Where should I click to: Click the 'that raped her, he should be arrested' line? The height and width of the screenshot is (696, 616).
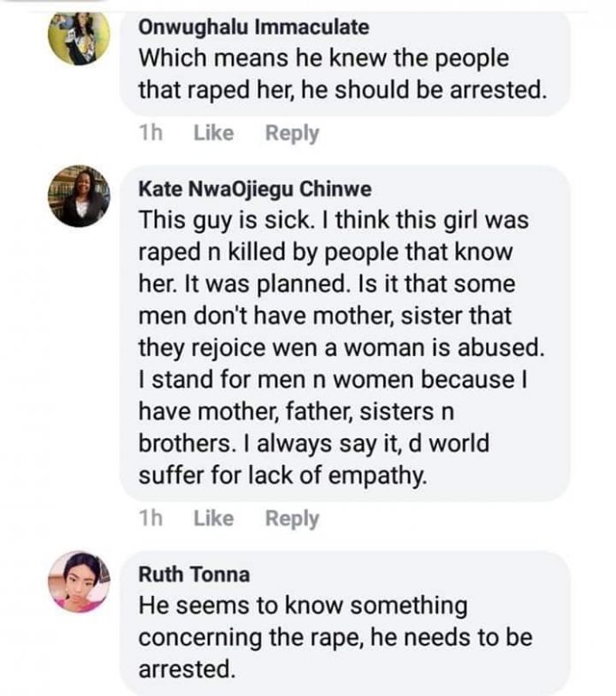coord(340,89)
